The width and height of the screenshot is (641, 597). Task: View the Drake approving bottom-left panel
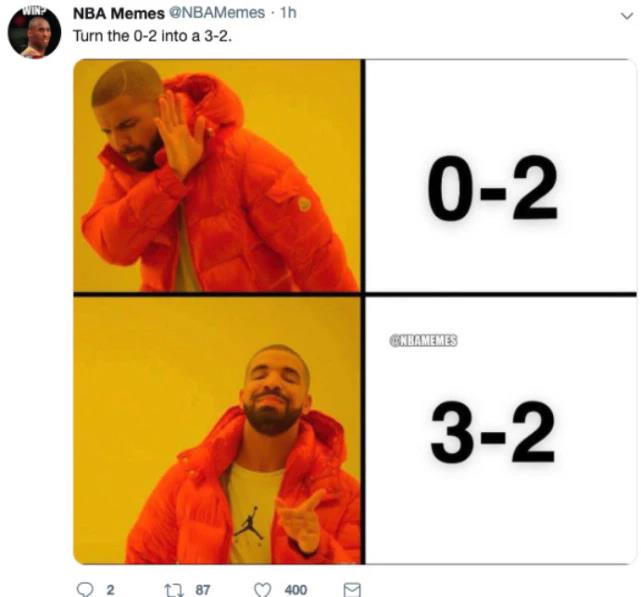pyautogui.click(x=217, y=431)
